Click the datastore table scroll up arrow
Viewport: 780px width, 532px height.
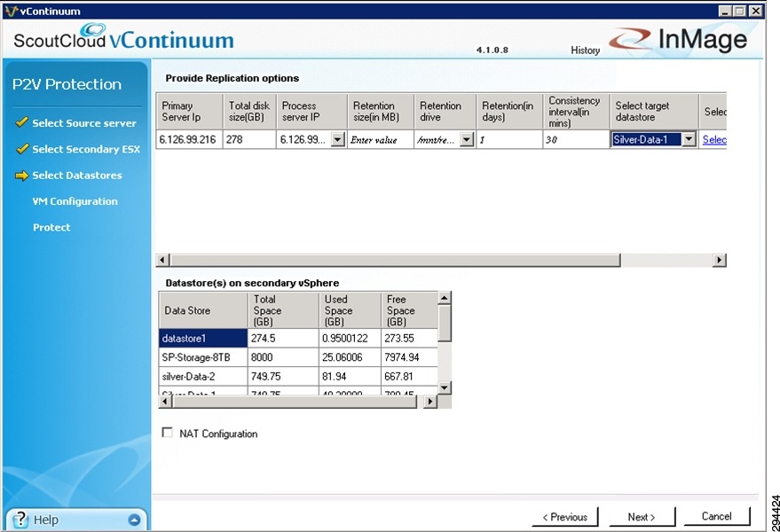(x=445, y=298)
